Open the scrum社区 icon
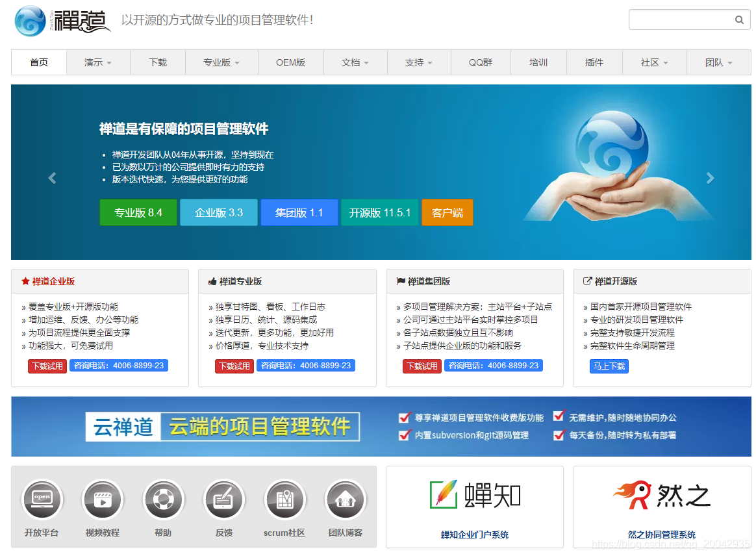 [x=284, y=499]
